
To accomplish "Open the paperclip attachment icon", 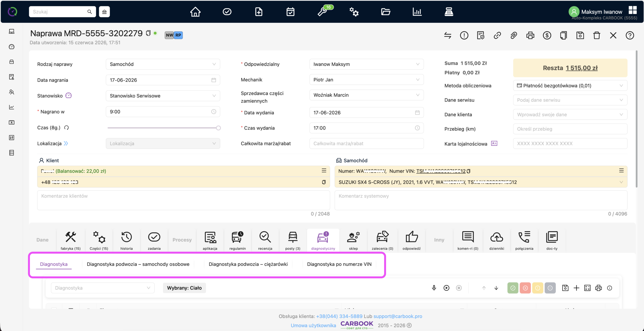I will tap(513, 35).
